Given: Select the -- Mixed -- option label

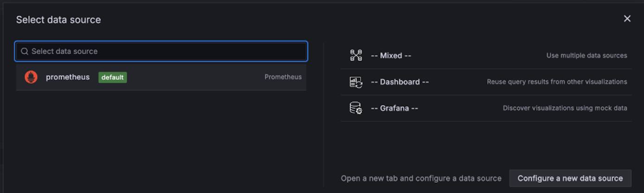Looking at the screenshot, I should [x=391, y=56].
